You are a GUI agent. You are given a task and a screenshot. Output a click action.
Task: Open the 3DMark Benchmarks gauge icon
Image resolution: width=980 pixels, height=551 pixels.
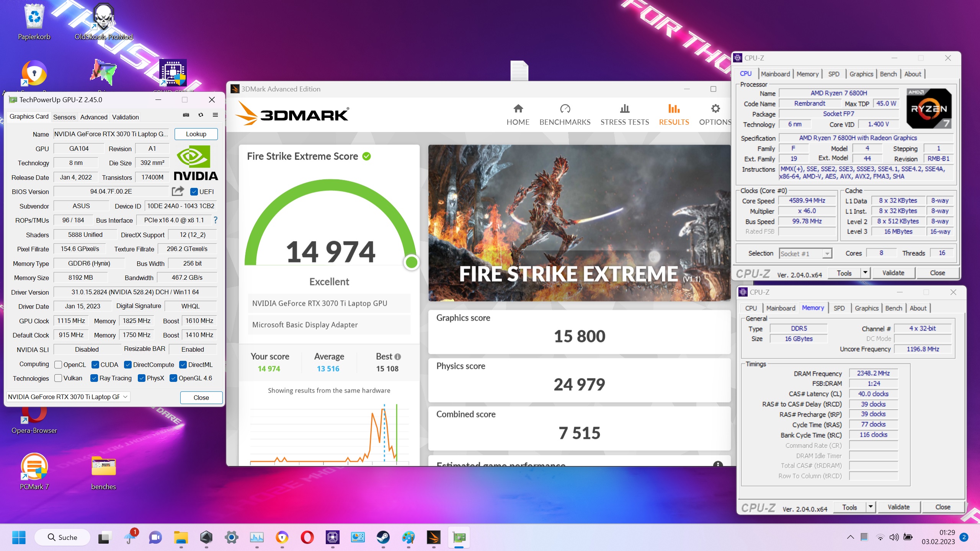(x=565, y=109)
